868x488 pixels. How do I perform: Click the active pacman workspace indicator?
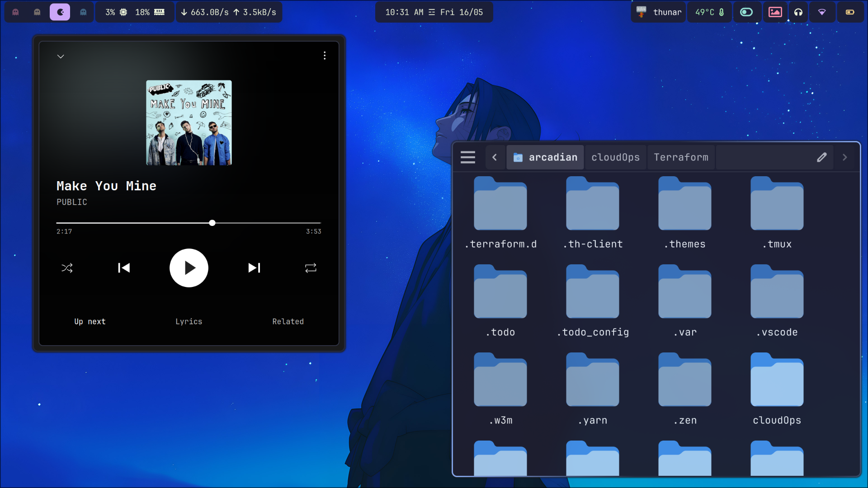[60, 12]
